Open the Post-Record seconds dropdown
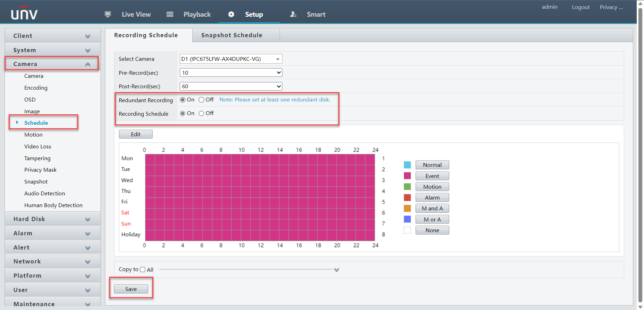 231,87
